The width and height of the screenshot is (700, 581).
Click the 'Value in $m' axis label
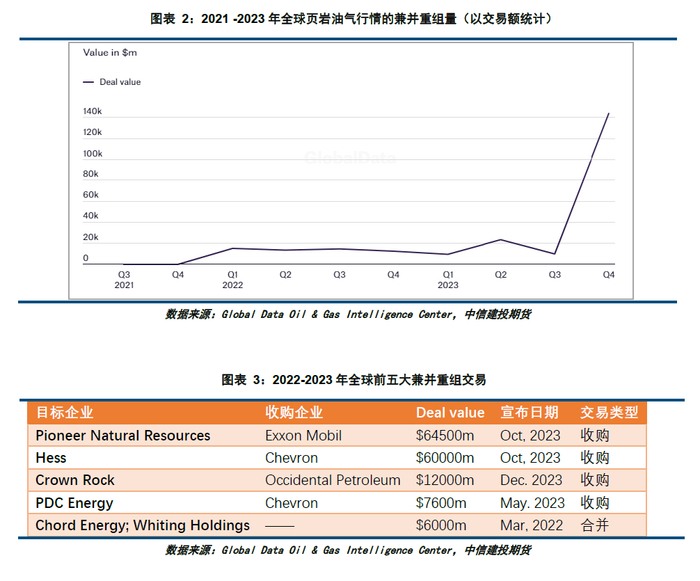[110, 53]
